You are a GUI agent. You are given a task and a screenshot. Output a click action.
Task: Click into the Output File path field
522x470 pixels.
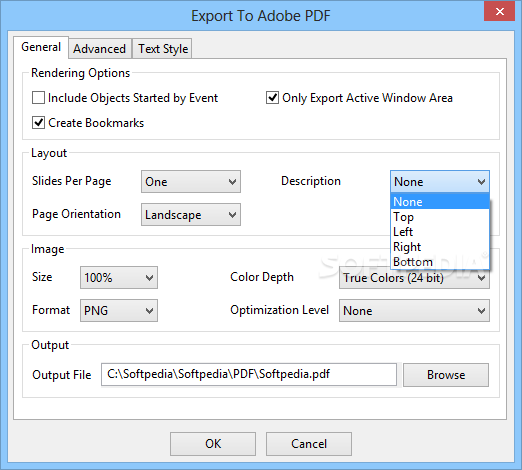pos(249,375)
